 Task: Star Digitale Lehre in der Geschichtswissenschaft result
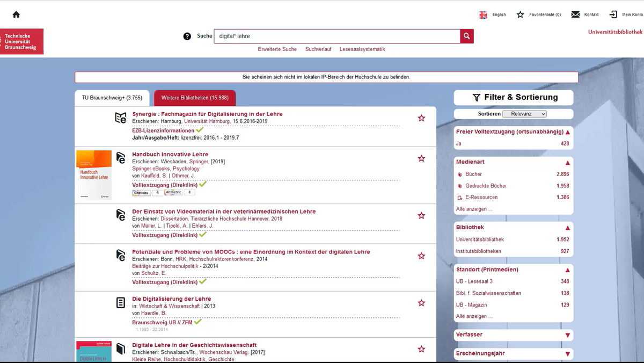pyautogui.click(x=421, y=349)
